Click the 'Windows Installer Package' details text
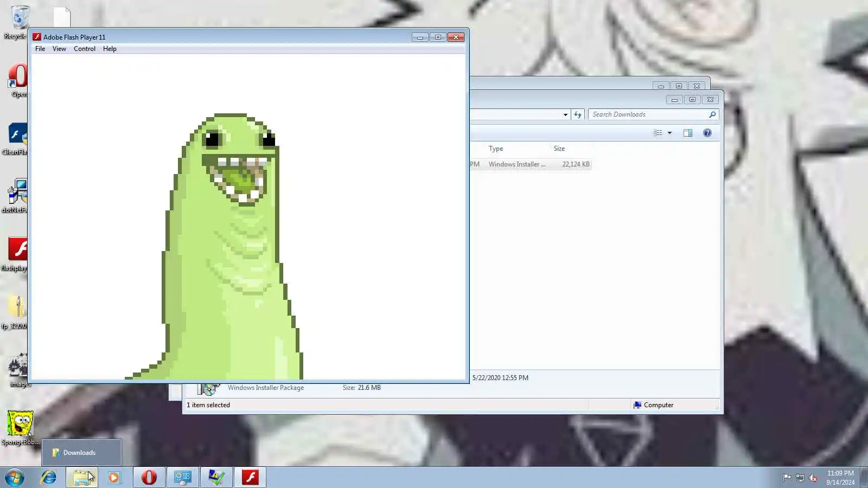868x488 pixels. pos(266,388)
